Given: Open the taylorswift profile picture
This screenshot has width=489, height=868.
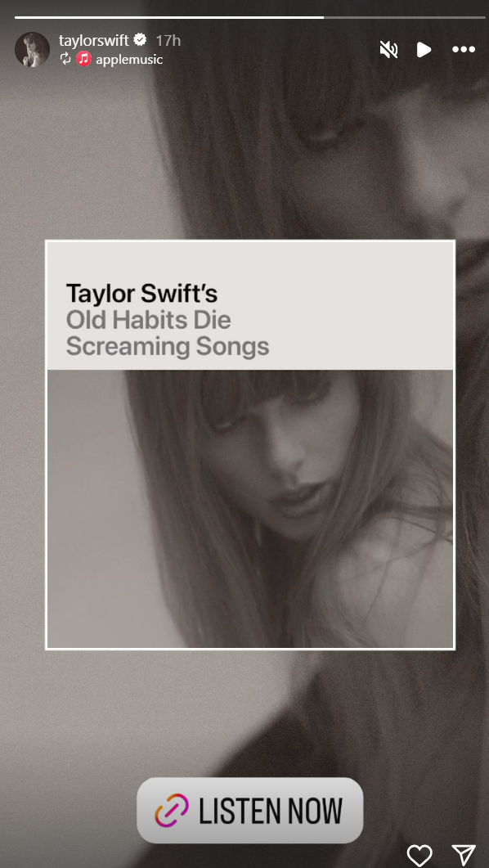Looking at the screenshot, I should click(32, 49).
